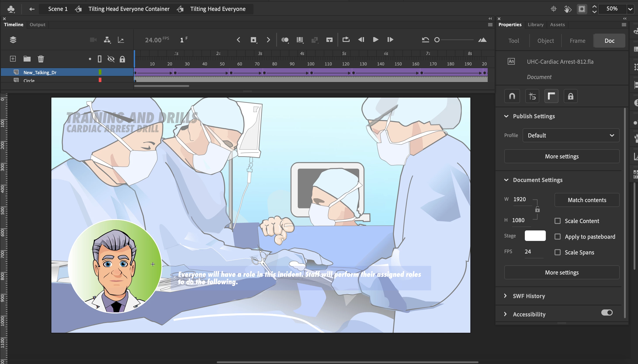Select the New_Talking_Dr layer
The width and height of the screenshot is (638, 364).
tap(40, 72)
